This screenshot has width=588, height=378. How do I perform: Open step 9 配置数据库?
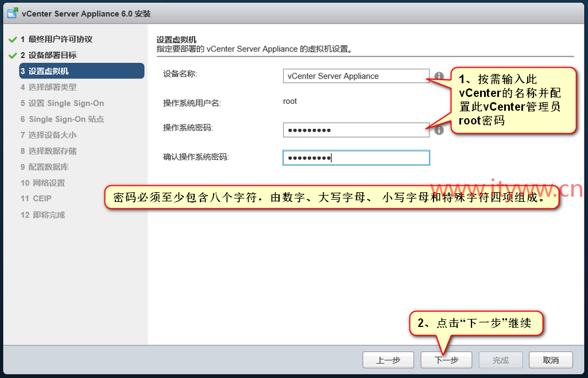click(x=44, y=167)
